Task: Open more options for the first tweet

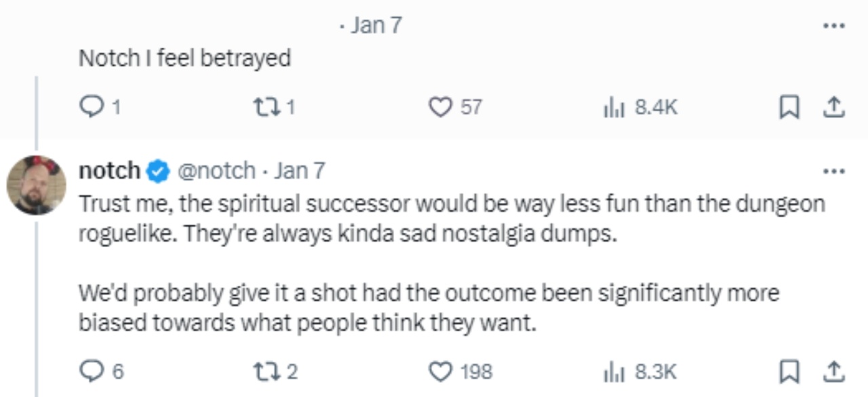Action: pyautogui.click(x=833, y=26)
